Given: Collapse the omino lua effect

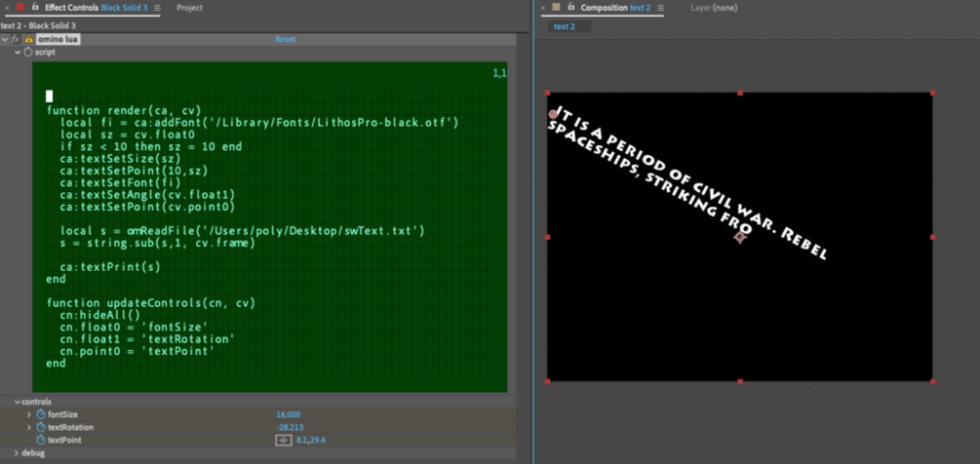Looking at the screenshot, I should pos(6,39).
